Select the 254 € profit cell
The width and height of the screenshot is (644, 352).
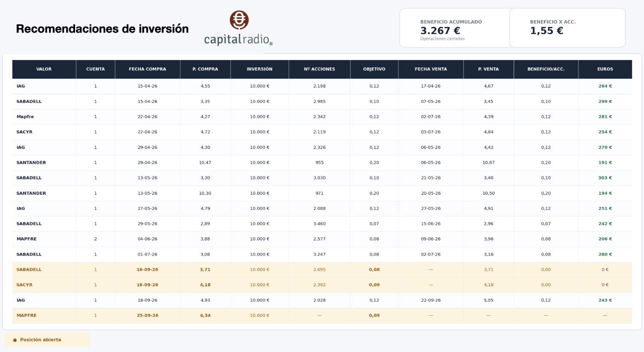[x=605, y=132]
